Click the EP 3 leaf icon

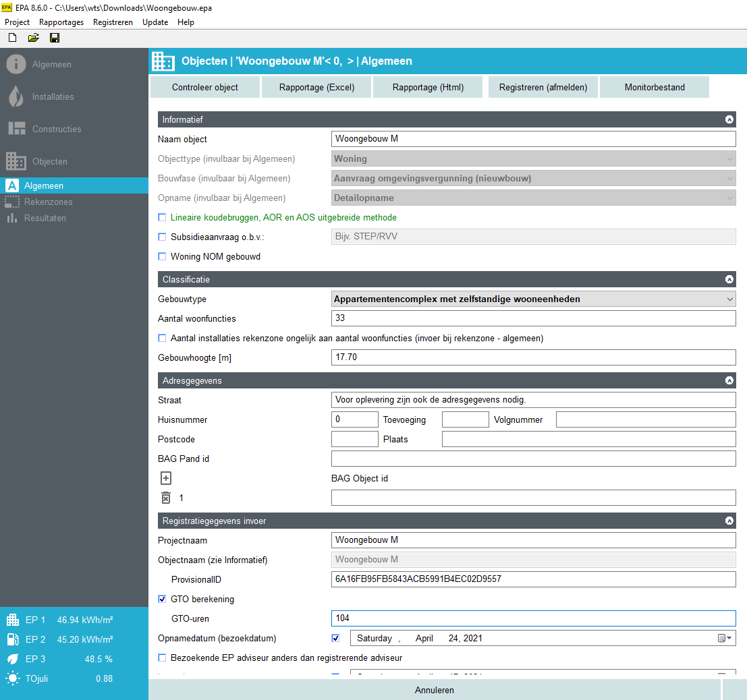pyautogui.click(x=13, y=659)
